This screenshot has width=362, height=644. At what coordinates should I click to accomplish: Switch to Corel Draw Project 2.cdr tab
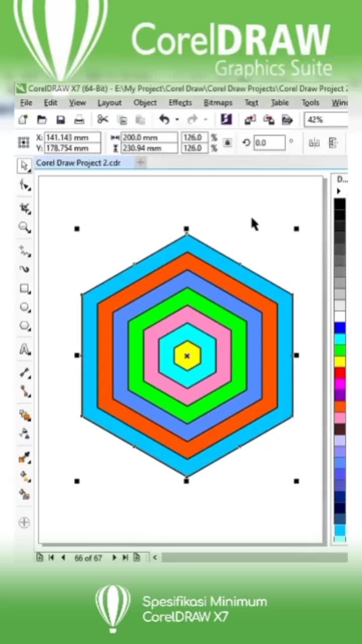pyautogui.click(x=78, y=163)
